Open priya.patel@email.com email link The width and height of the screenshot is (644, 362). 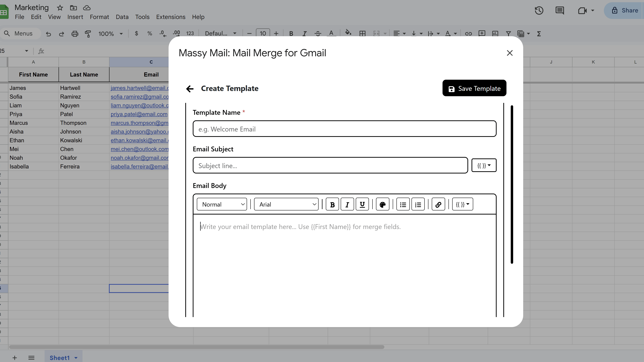point(139,114)
